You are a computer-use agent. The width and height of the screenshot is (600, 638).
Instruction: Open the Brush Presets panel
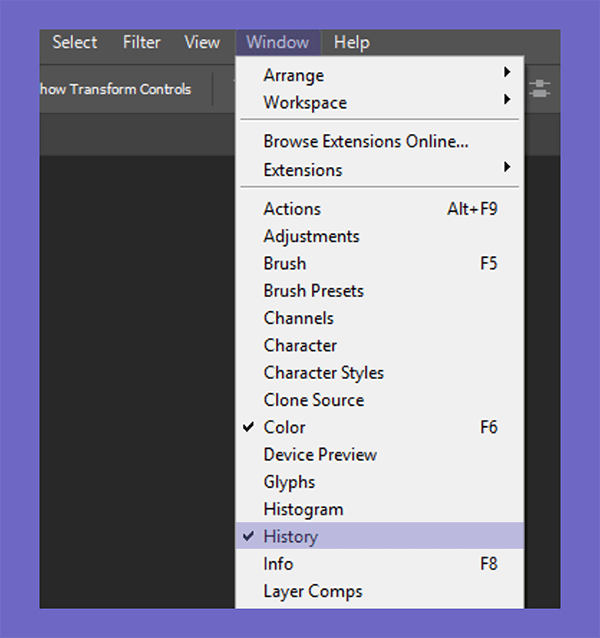(x=313, y=291)
